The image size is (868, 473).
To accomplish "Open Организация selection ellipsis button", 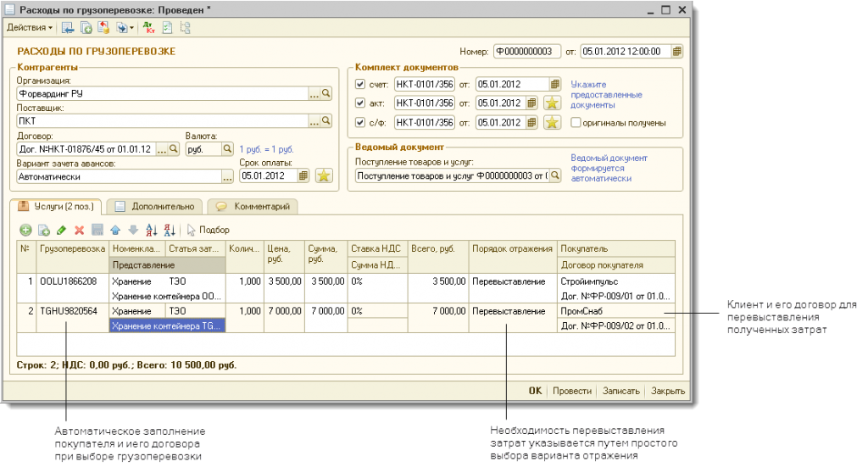I will [314, 93].
